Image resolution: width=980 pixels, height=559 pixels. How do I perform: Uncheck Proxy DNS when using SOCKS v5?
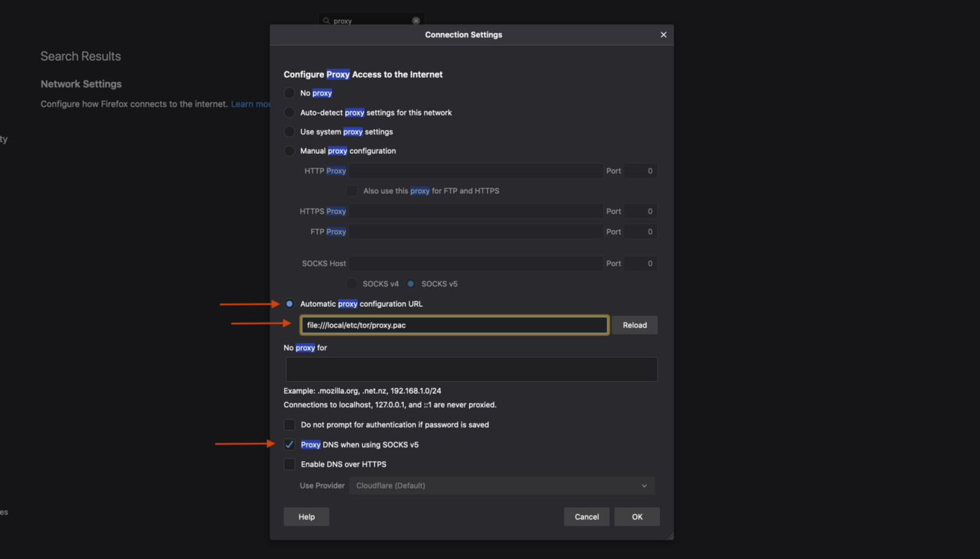[x=289, y=445]
